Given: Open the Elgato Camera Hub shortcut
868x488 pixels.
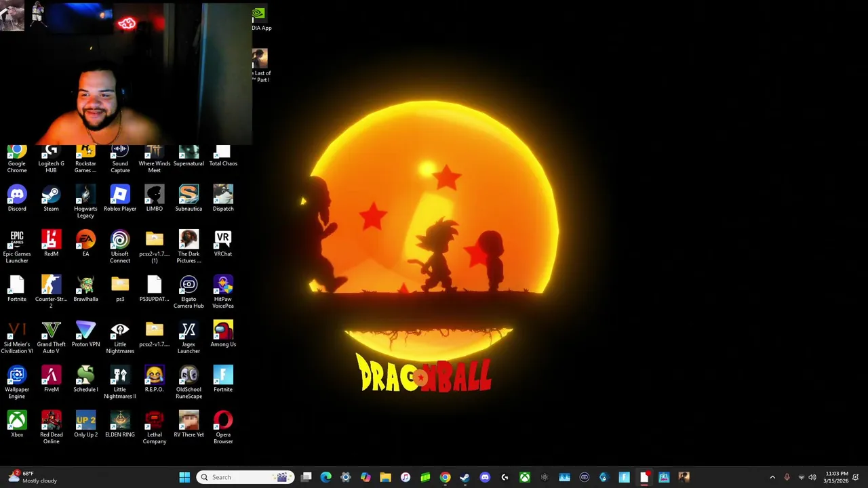Looking at the screenshot, I should 189,292.
